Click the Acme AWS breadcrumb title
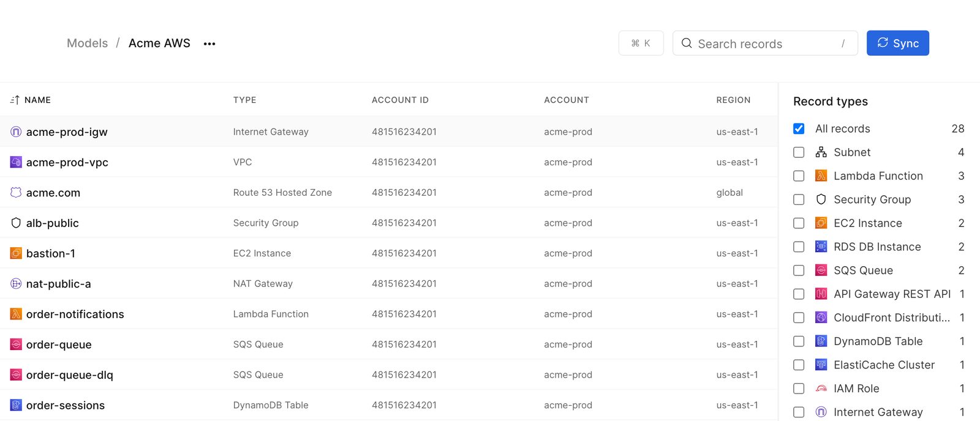 [x=159, y=43]
